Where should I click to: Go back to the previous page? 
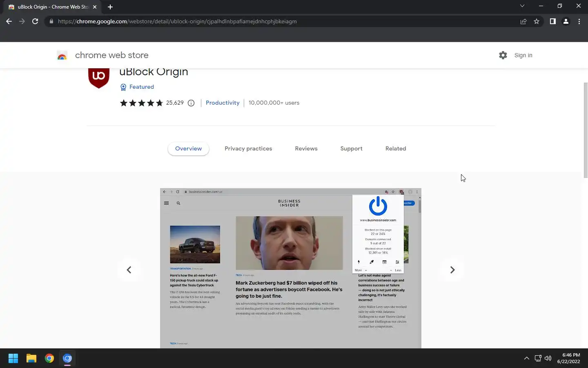(x=9, y=21)
